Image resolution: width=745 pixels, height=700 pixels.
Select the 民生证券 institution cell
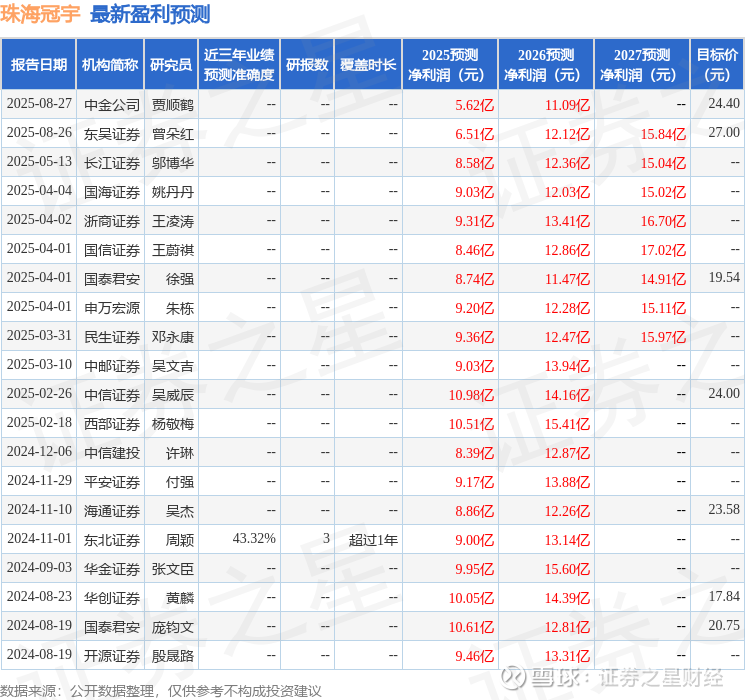(x=112, y=337)
